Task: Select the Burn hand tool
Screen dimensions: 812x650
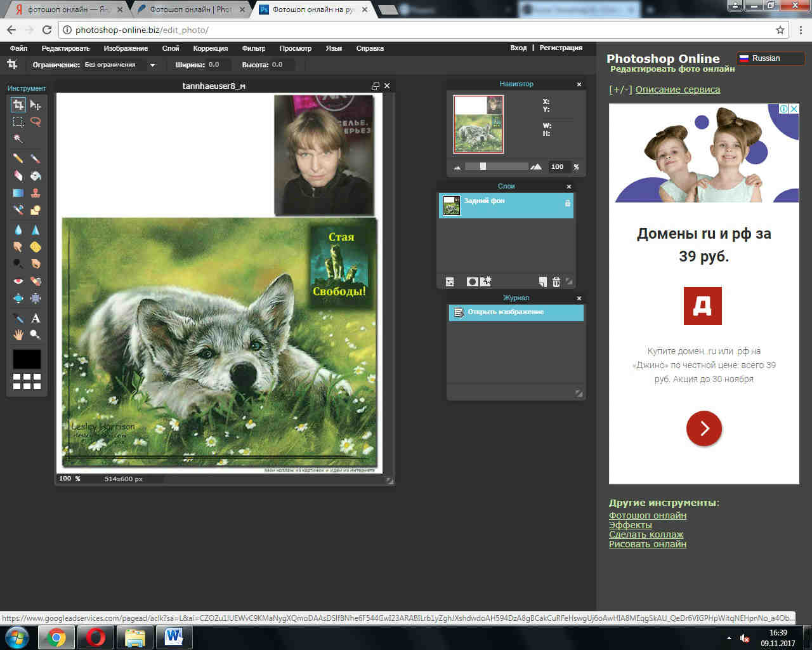Action: (36, 263)
